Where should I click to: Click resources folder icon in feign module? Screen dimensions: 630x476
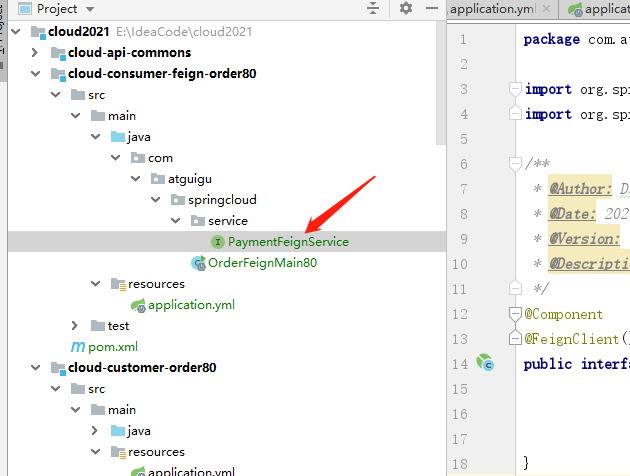pos(119,284)
